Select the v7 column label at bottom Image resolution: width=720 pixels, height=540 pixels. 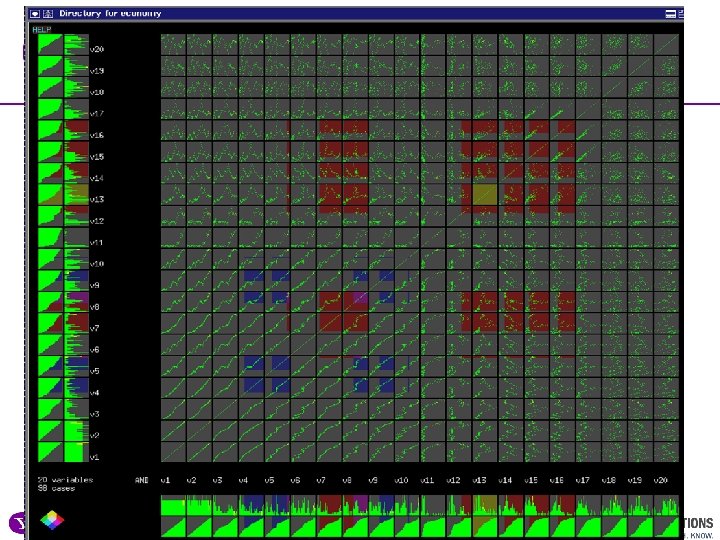[321, 480]
